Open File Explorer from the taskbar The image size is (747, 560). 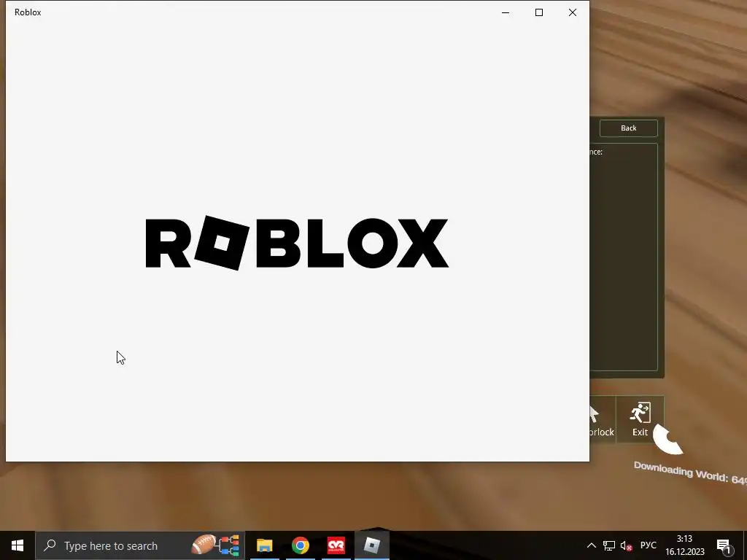(x=264, y=545)
